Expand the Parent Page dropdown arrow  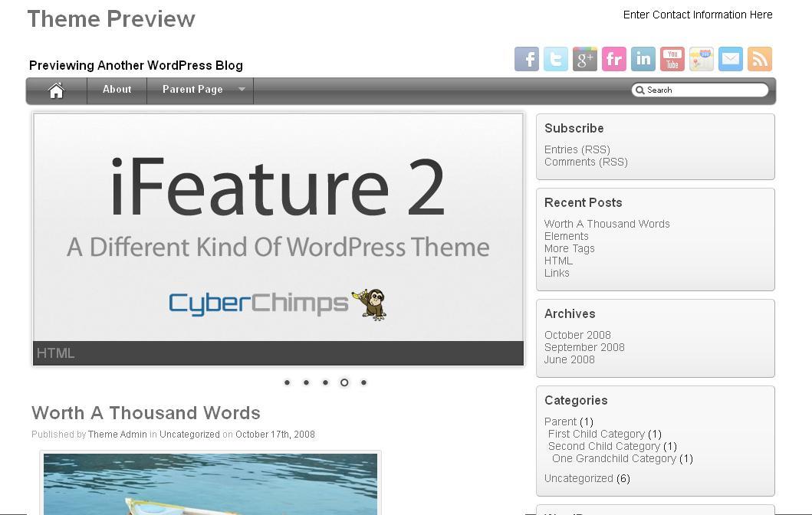(242, 90)
